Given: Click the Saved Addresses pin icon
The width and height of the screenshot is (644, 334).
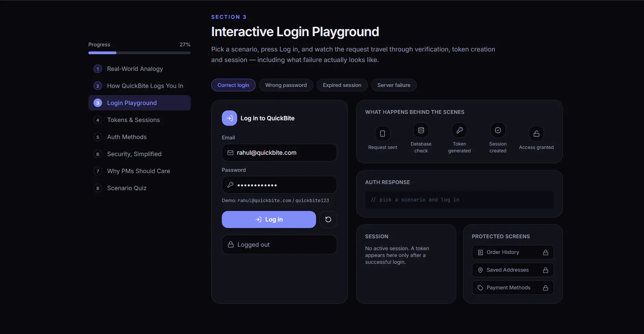Looking at the screenshot, I should [x=480, y=270].
